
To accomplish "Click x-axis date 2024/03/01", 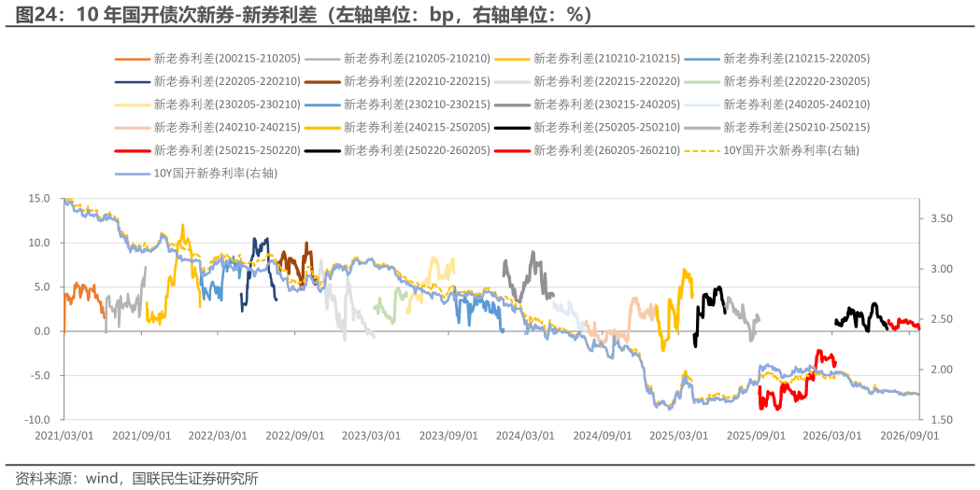I will point(525,436).
